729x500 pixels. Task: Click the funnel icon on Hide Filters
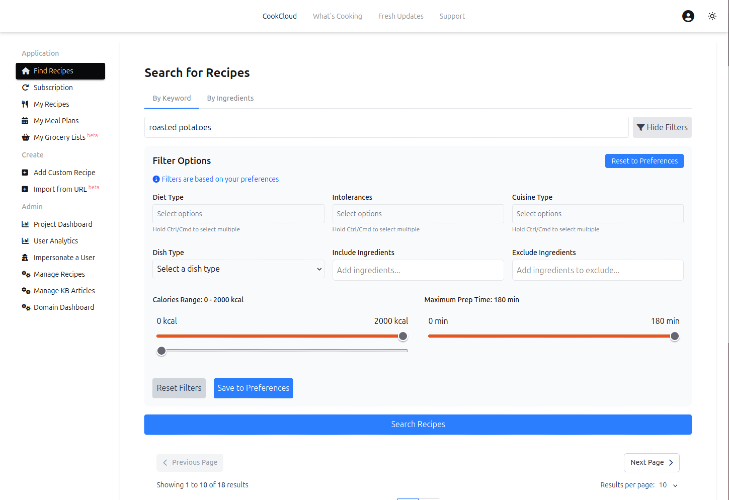(641, 127)
